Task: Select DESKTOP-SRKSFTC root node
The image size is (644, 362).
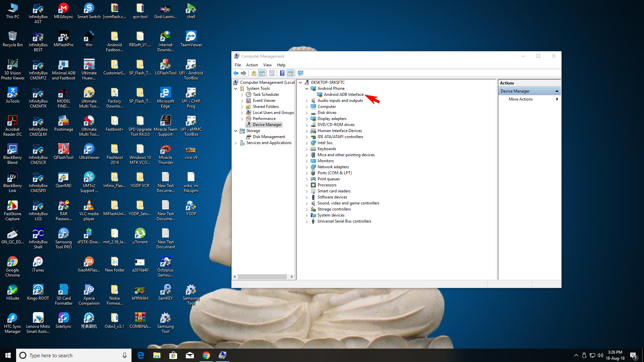Action: click(x=328, y=82)
